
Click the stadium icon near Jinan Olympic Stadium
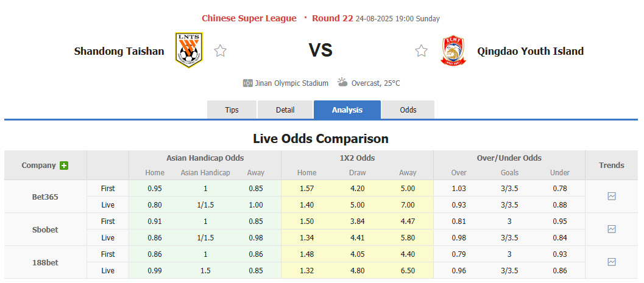(x=248, y=83)
